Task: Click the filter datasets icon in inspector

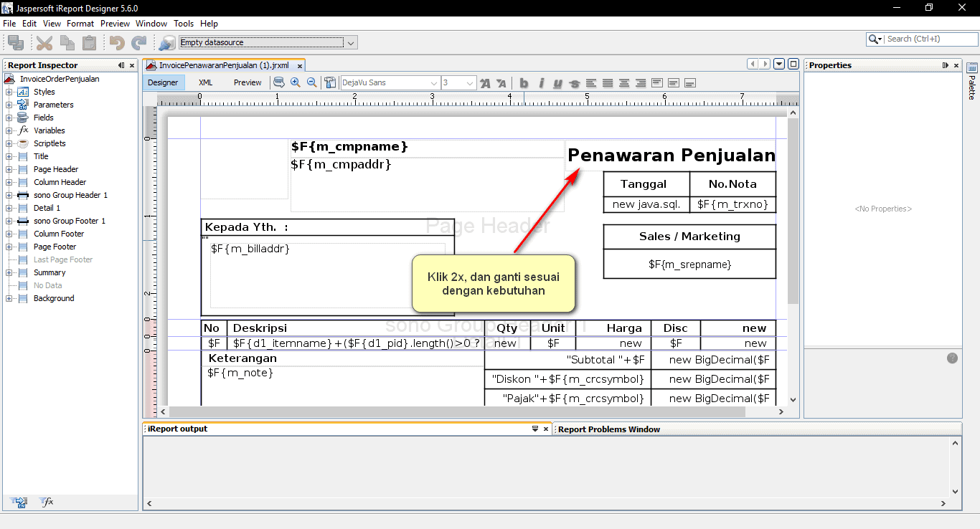Action: [19, 502]
